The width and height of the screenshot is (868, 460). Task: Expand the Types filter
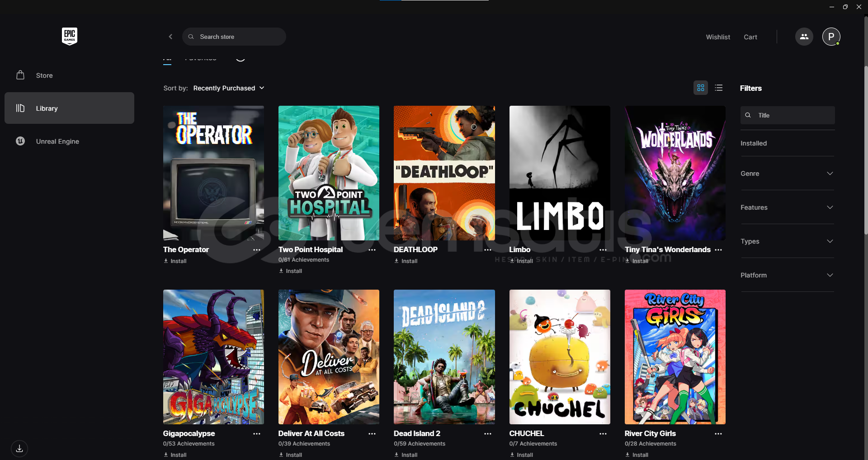[788, 241]
